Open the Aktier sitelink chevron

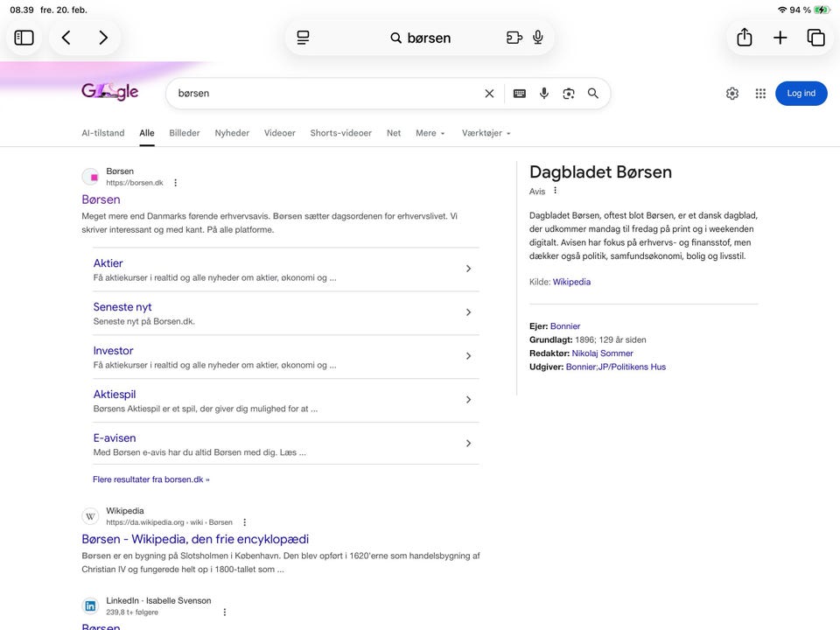(x=468, y=269)
